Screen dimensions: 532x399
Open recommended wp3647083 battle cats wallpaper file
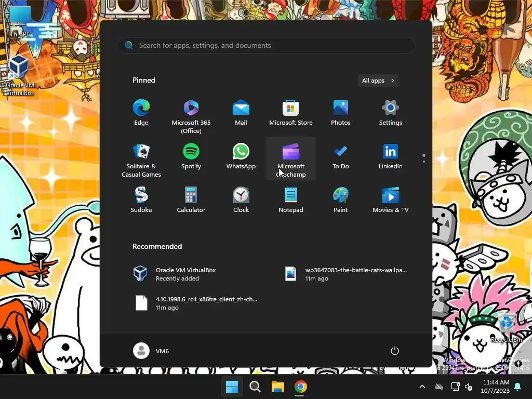pos(346,274)
